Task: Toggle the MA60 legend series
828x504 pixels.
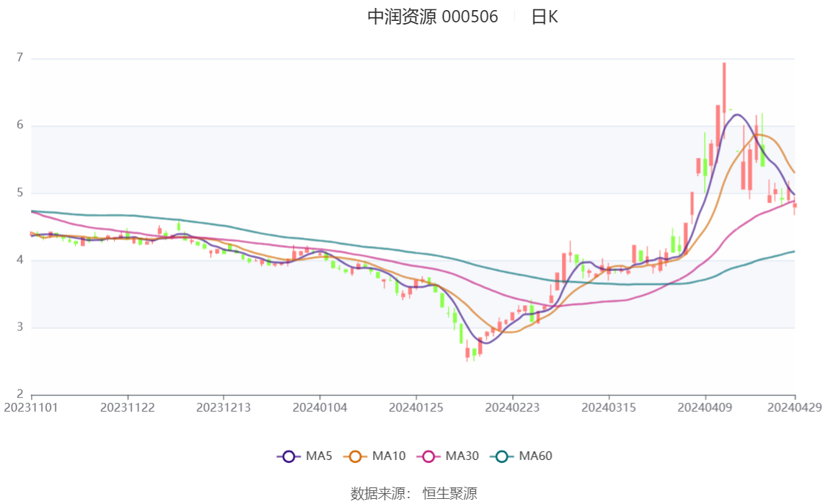Action: (521, 456)
